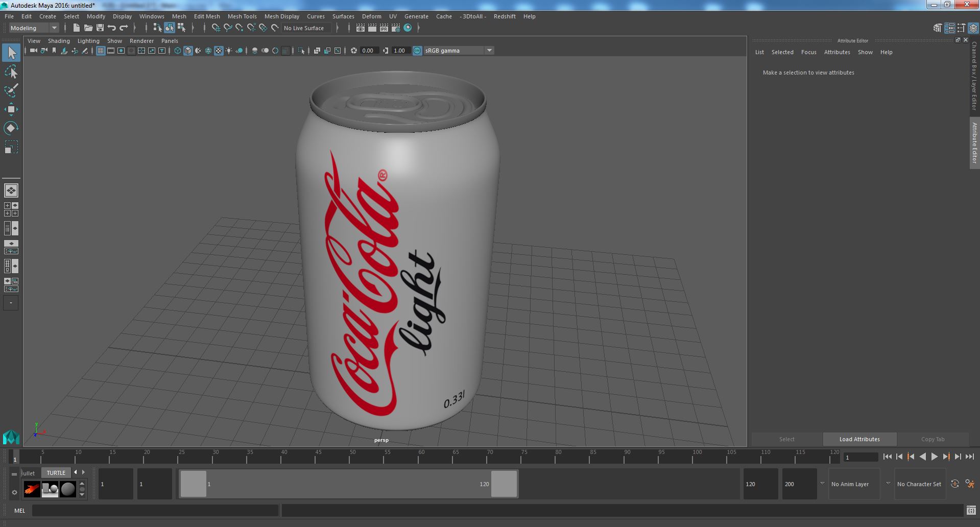
Task: Open the Mesh Tools menu
Action: tap(242, 16)
